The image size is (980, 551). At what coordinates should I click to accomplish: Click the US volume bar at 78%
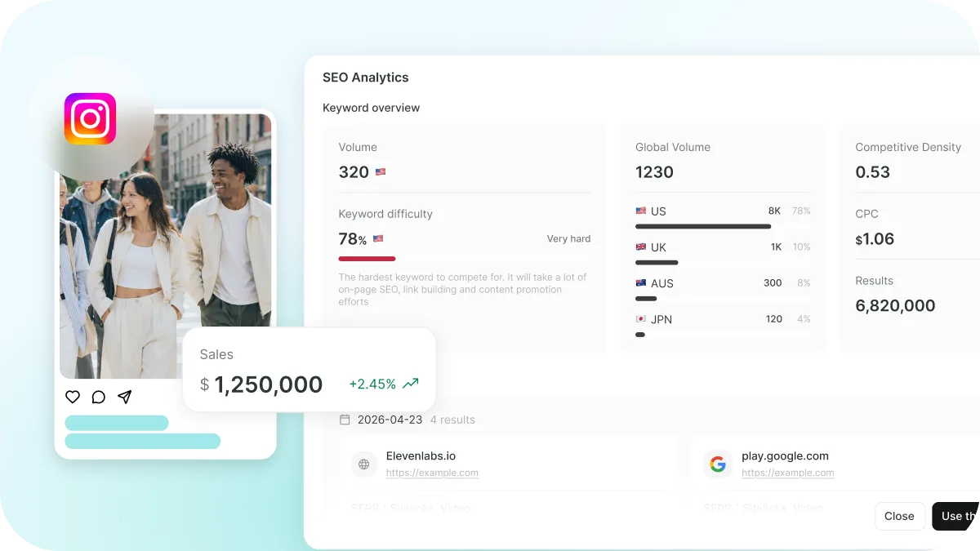(703, 226)
